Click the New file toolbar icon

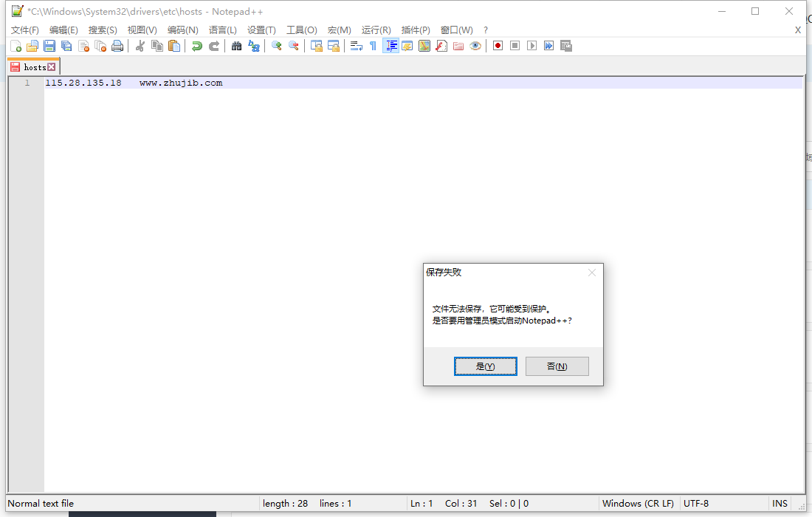tap(16, 46)
